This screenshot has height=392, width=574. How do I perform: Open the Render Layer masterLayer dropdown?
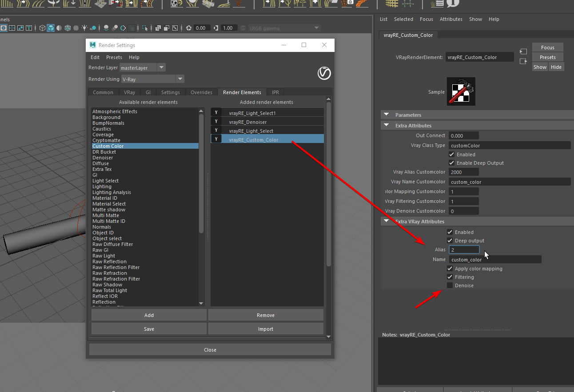tap(143, 67)
